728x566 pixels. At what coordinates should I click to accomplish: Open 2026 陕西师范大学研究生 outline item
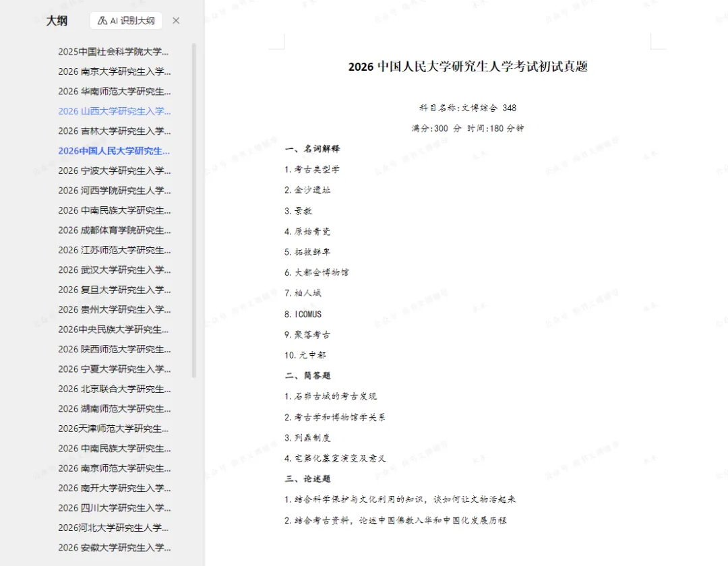[x=114, y=349]
